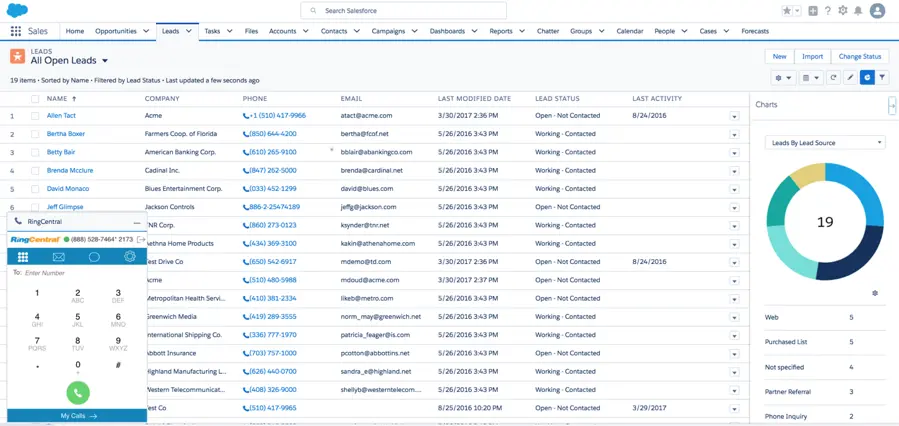899x426 pixels.
Task: Open Leads By Lead Source dropdown
Action: click(x=825, y=143)
